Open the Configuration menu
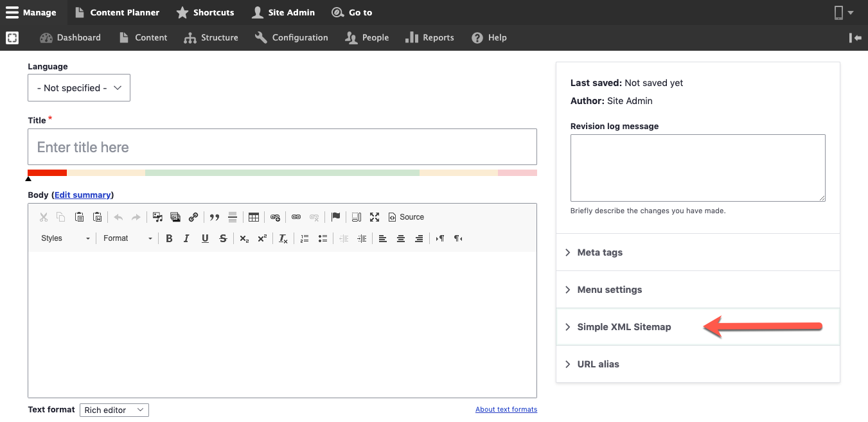The image size is (868, 422). click(x=291, y=38)
